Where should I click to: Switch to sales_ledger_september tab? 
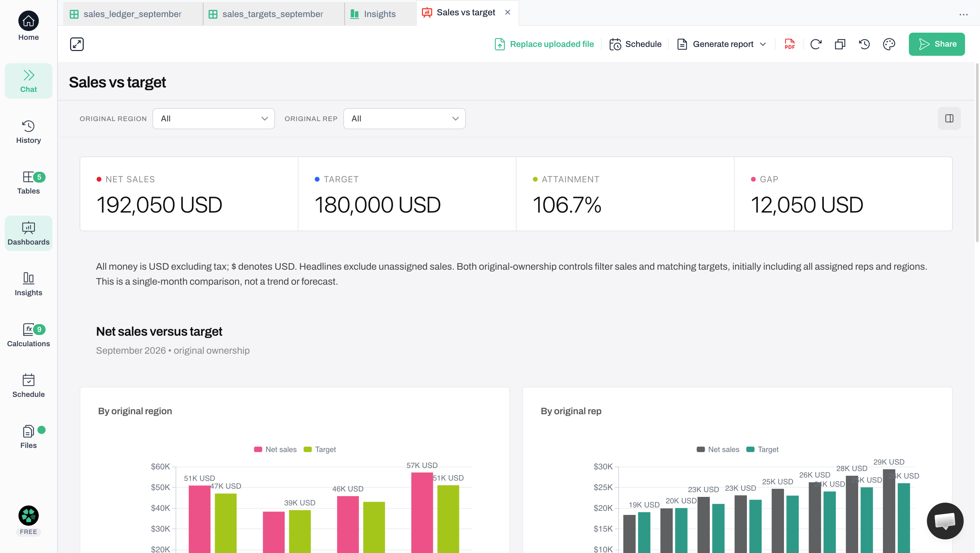tap(133, 14)
